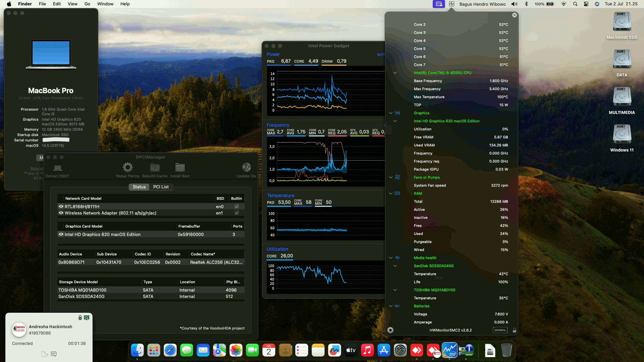Click the Repair Perms gear icon
This screenshot has height=362, width=644.
(x=127, y=167)
